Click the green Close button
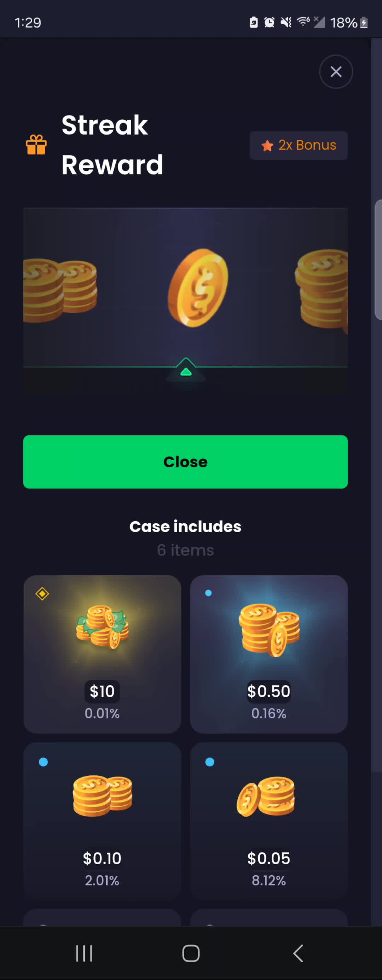This screenshot has width=382, height=980. [185, 461]
